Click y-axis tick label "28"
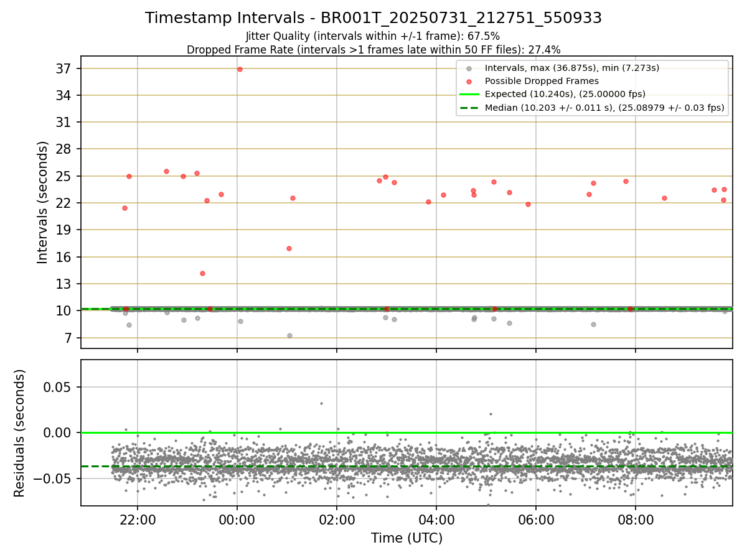The height and width of the screenshot is (560, 747). pos(64,149)
